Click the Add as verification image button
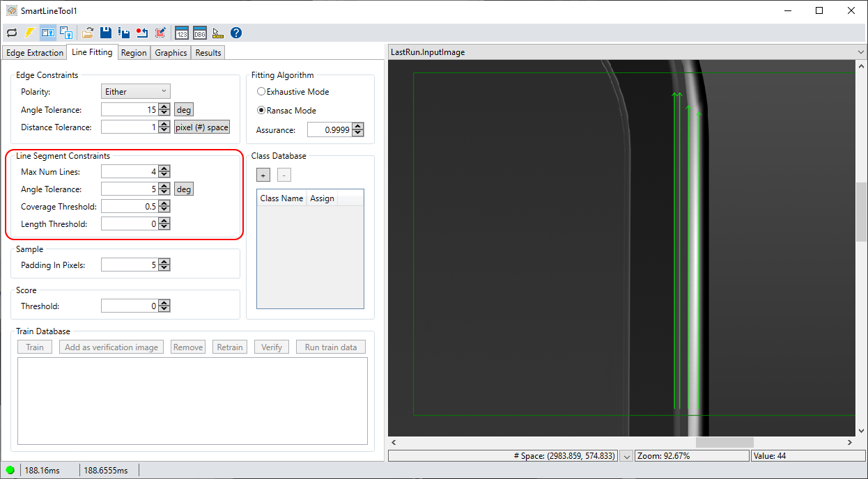 [x=111, y=346]
